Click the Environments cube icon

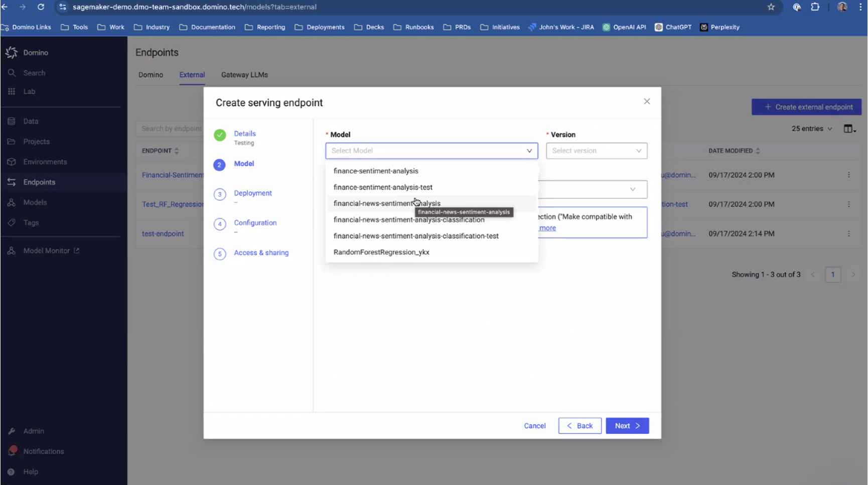12,162
